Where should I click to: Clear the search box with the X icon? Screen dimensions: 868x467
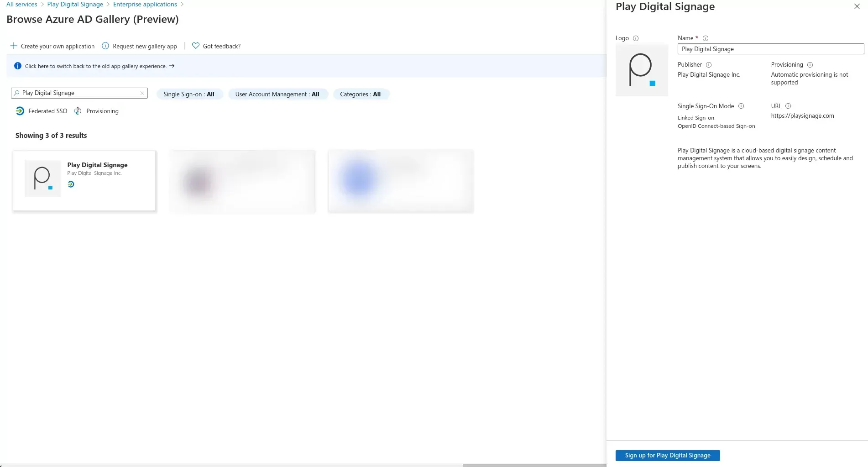[142, 93]
